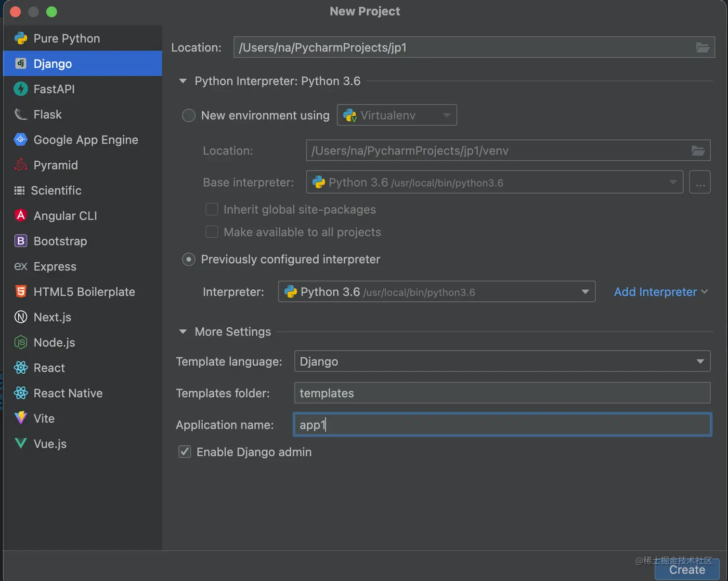Click the Flask project type icon
This screenshot has width=728, height=581.
tap(21, 115)
